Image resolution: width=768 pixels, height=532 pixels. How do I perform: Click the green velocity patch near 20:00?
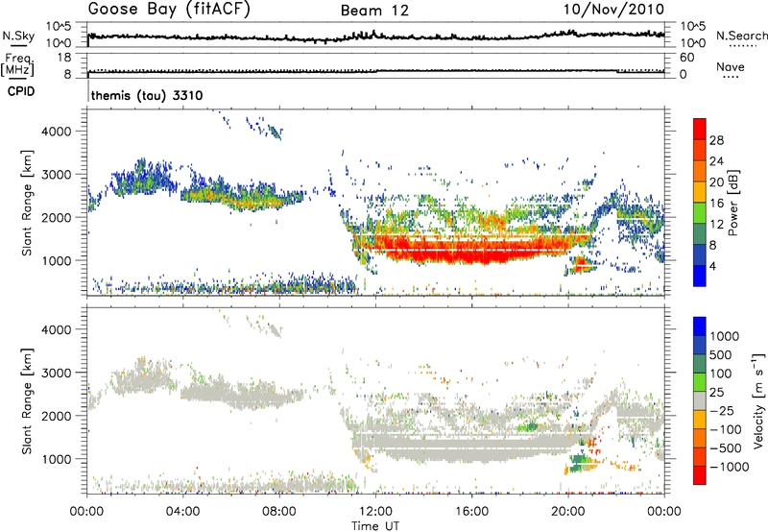pos(580,460)
